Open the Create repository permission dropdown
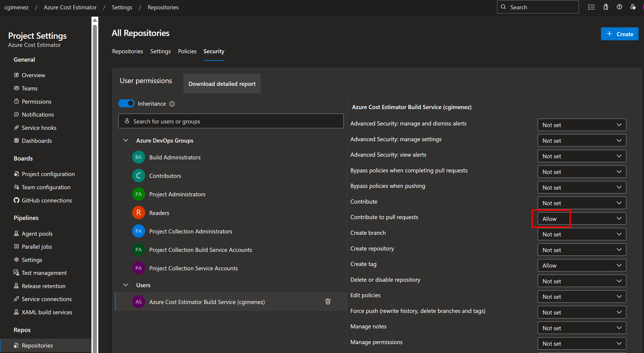The image size is (644, 353). tap(582, 250)
